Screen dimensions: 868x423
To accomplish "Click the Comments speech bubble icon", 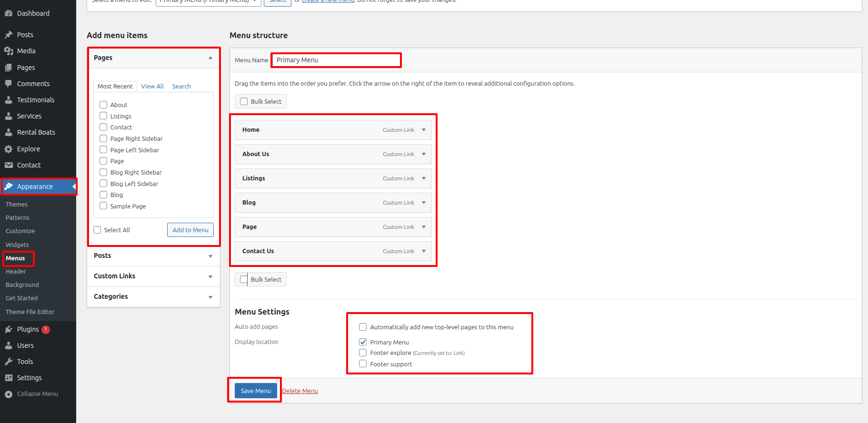I will [9, 84].
